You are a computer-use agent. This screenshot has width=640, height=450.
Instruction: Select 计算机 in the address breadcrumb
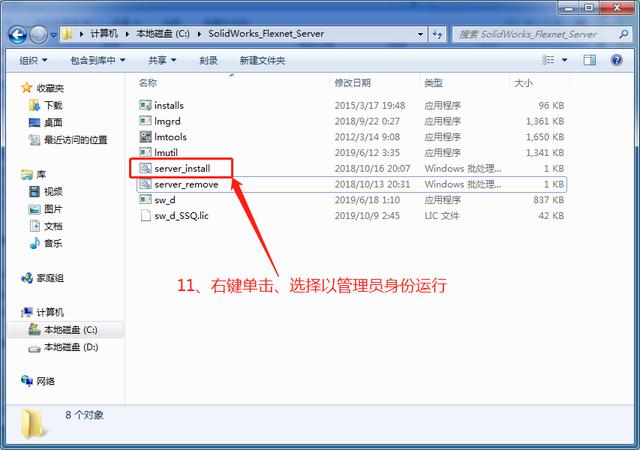tap(104, 34)
